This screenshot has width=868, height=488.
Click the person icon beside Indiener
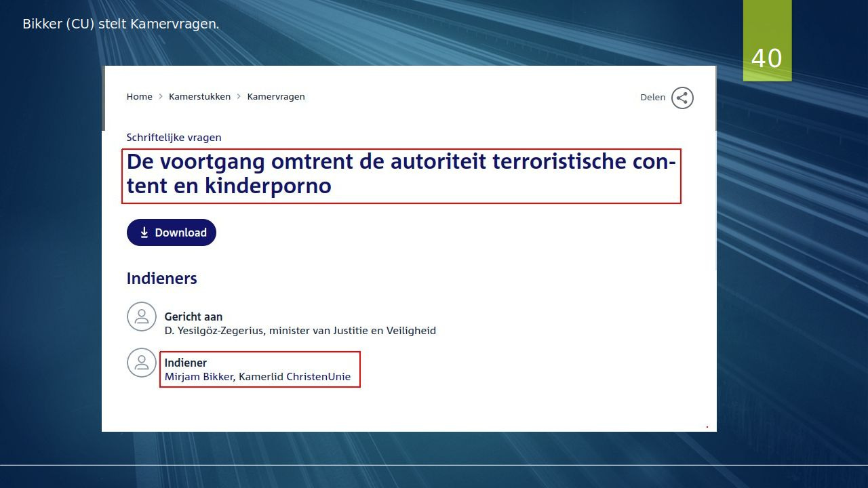tap(142, 363)
